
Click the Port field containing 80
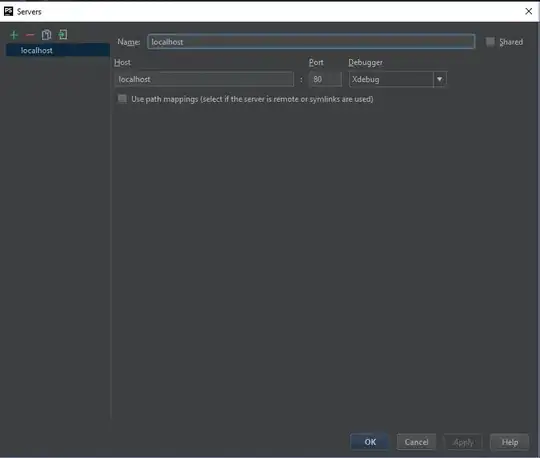click(325, 79)
